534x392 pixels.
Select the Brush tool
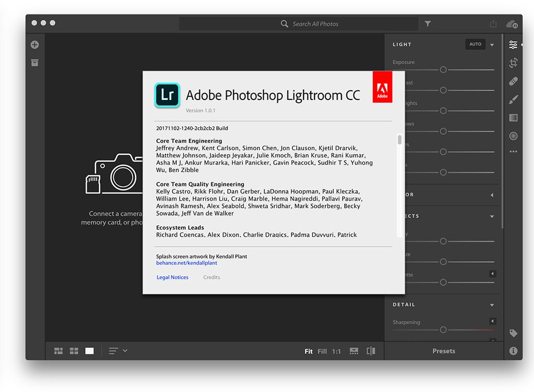pos(513,100)
